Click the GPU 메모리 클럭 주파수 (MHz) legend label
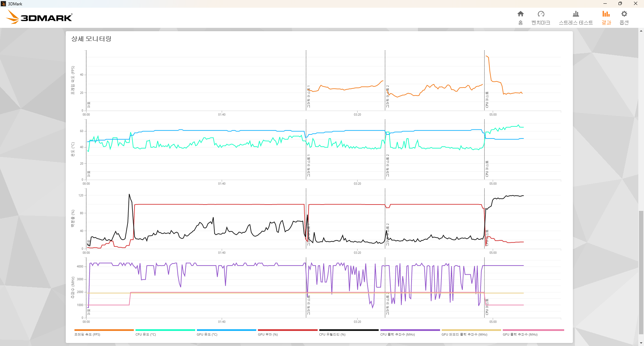 tap(464, 335)
